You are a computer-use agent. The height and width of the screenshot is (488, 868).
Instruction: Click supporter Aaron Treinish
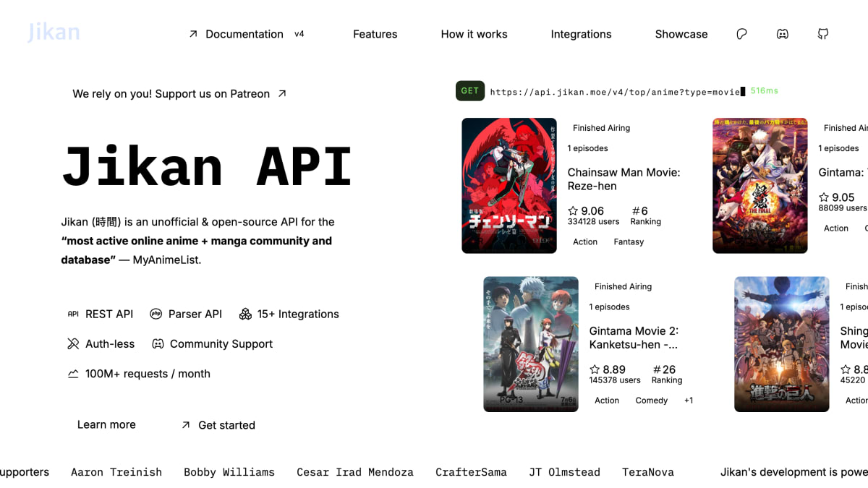coord(116,472)
